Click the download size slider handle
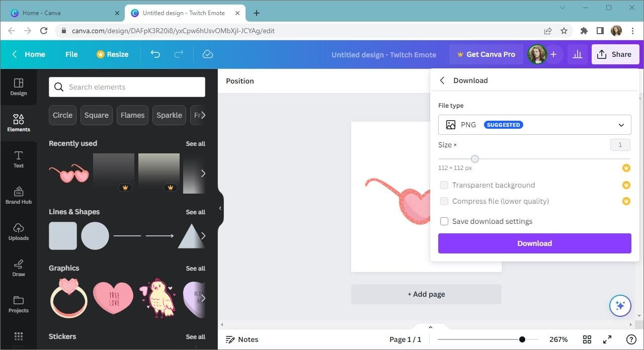Image resolution: width=644 pixels, height=350 pixels. pyautogui.click(x=474, y=159)
